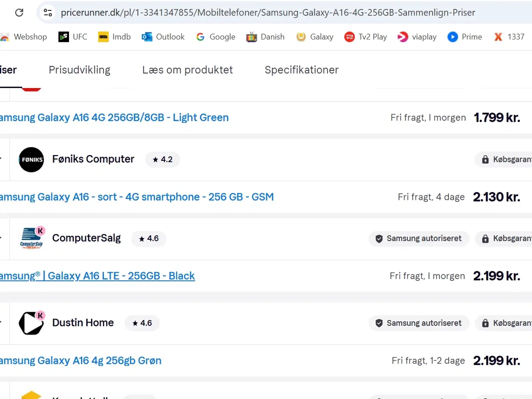Click the Føniks Computer 4.2 star rating

click(x=163, y=160)
